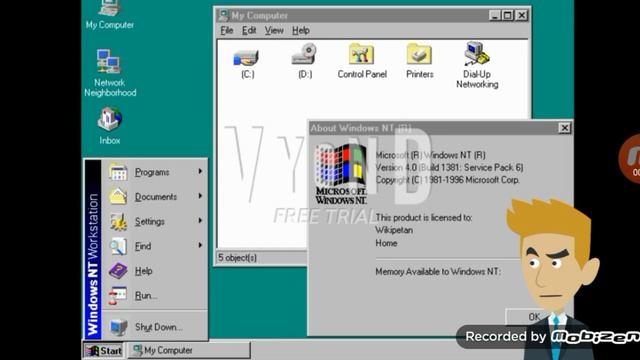Viewport: 640px width, 360px height.
Task: Click the Run icon in Start menu
Action: 118,296
